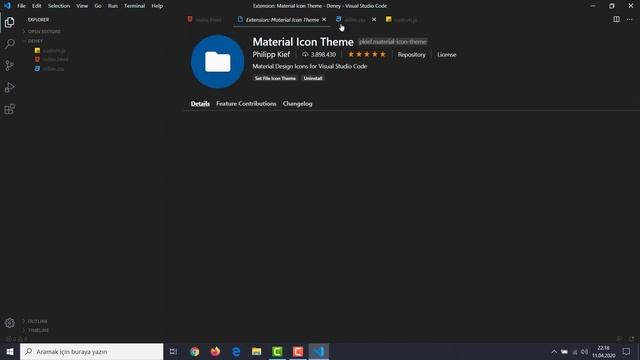This screenshot has height=360, width=640.
Task: Open the Extensions view in activity bar
Action: pos(9,109)
